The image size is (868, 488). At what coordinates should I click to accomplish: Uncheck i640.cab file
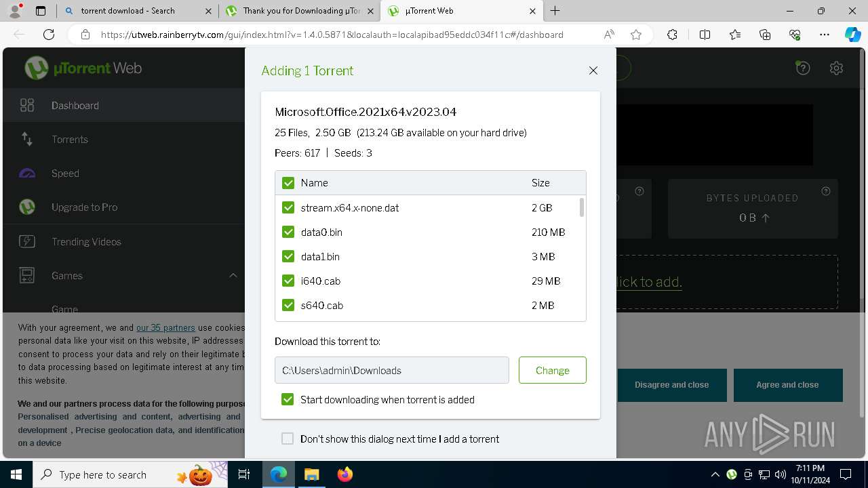[x=288, y=281]
